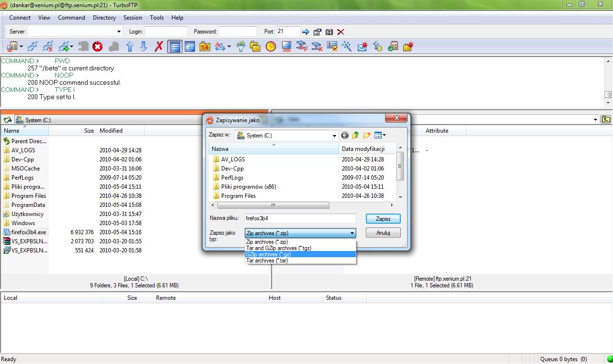This screenshot has width=613, height=364.
Task: Click the disconnect plug icon with red X
Action: [x=48, y=46]
